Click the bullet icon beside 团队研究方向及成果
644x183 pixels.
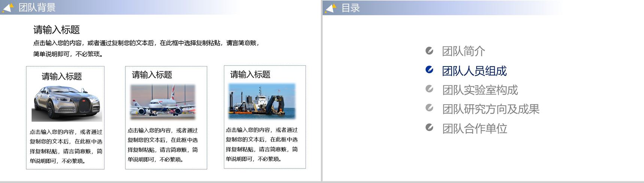point(429,108)
